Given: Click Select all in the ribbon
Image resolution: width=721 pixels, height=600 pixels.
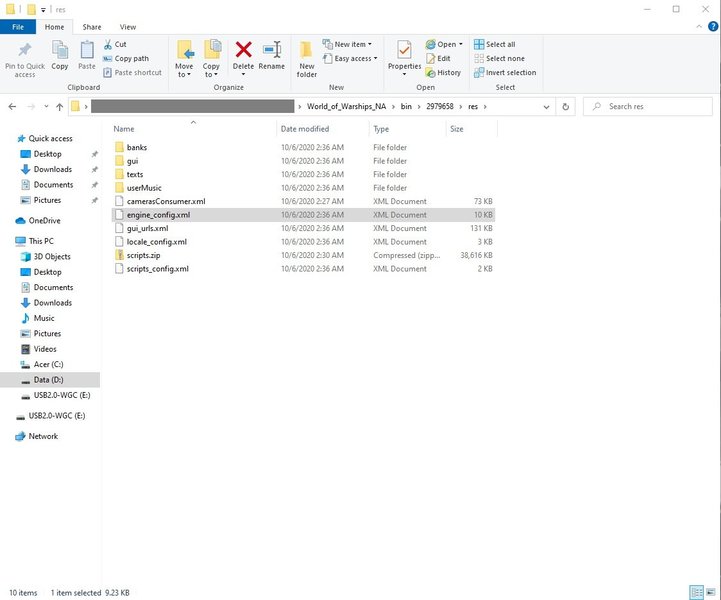Looking at the screenshot, I should click(500, 44).
